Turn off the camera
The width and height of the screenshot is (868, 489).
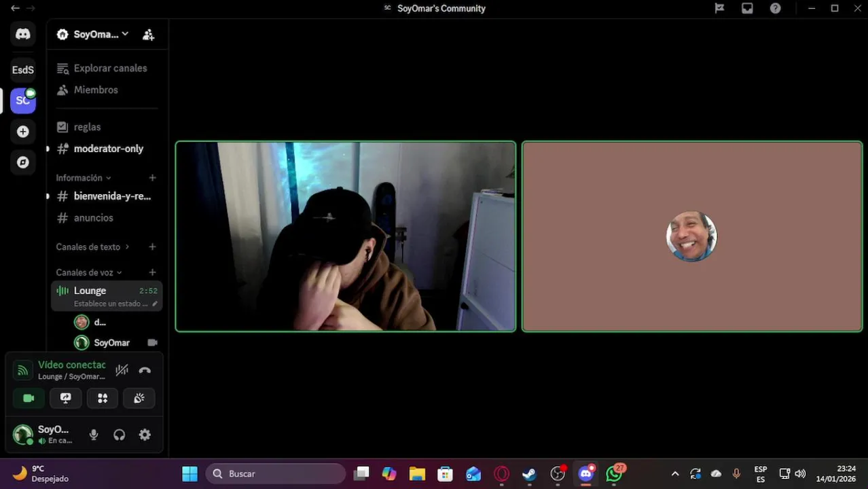[x=29, y=399]
